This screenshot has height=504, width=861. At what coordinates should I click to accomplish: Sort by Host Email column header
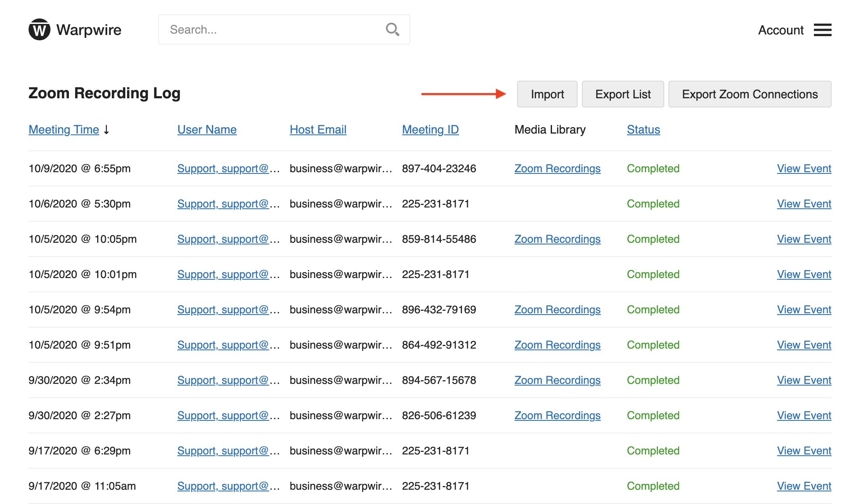pos(318,129)
